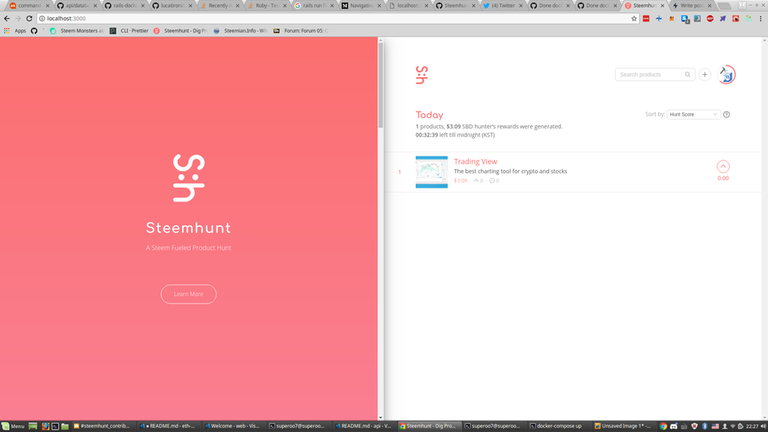Click the upvote count icon under Trading View
The height and width of the screenshot is (432, 768).
click(x=476, y=181)
